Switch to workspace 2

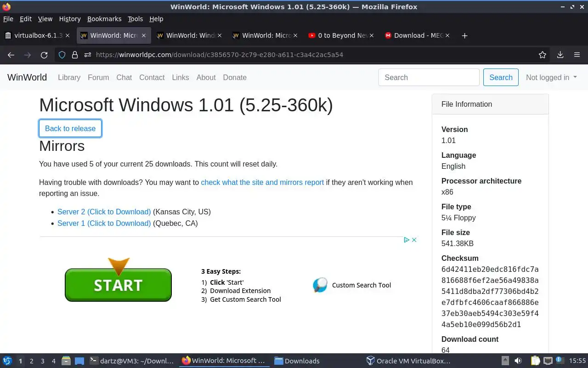[x=31, y=361]
